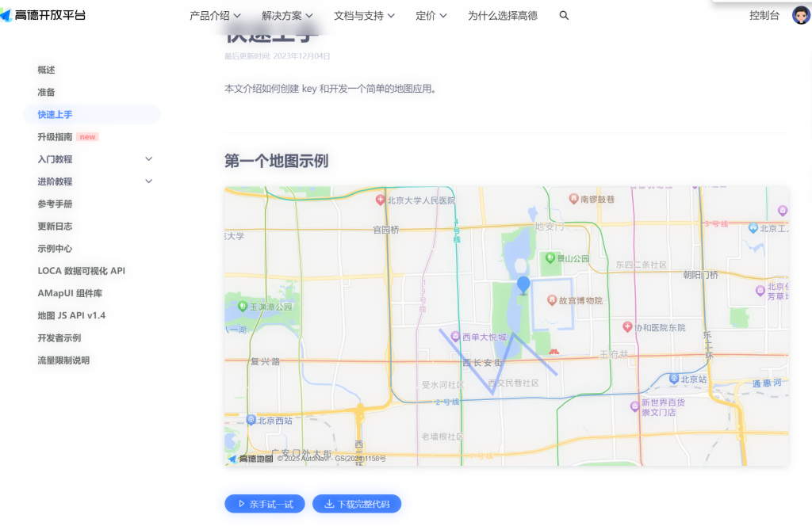Open 为什么选择高德 in the top menu
Image resolution: width=812 pixels, height=530 pixels.
pos(502,16)
